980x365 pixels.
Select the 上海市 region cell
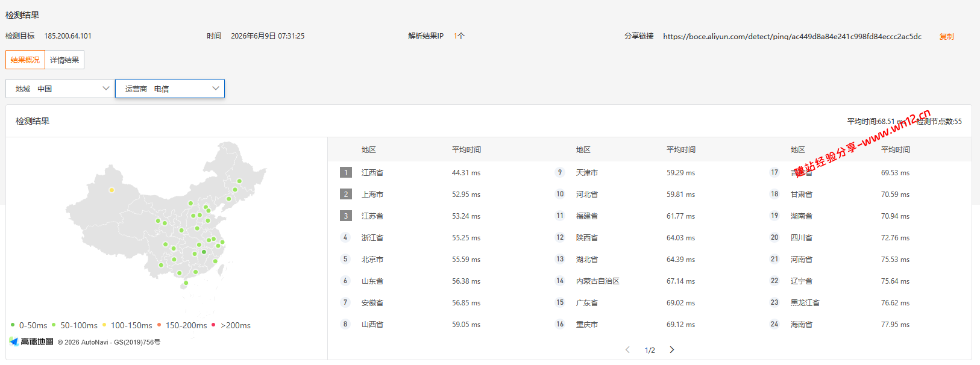pyautogui.click(x=372, y=195)
